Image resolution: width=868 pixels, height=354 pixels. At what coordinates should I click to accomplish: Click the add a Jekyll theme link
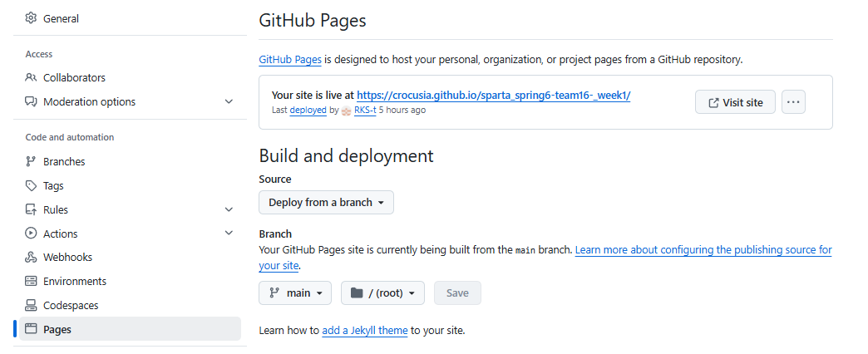pyautogui.click(x=365, y=332)
